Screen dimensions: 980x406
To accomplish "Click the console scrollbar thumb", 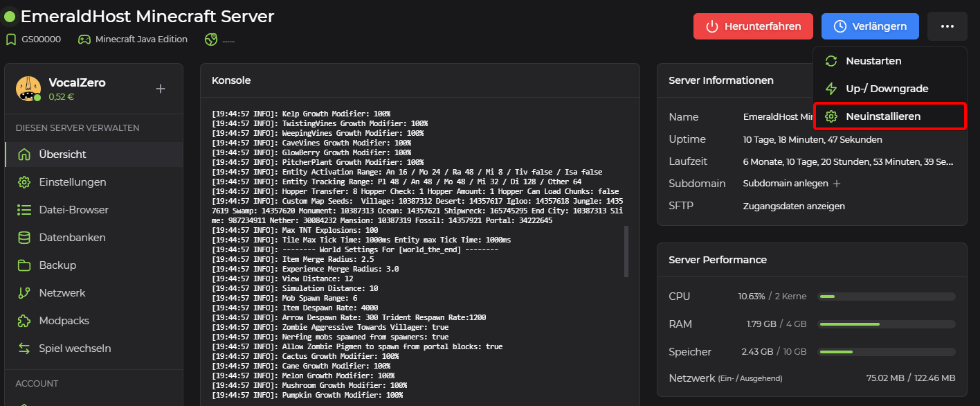I will [626, 251].
